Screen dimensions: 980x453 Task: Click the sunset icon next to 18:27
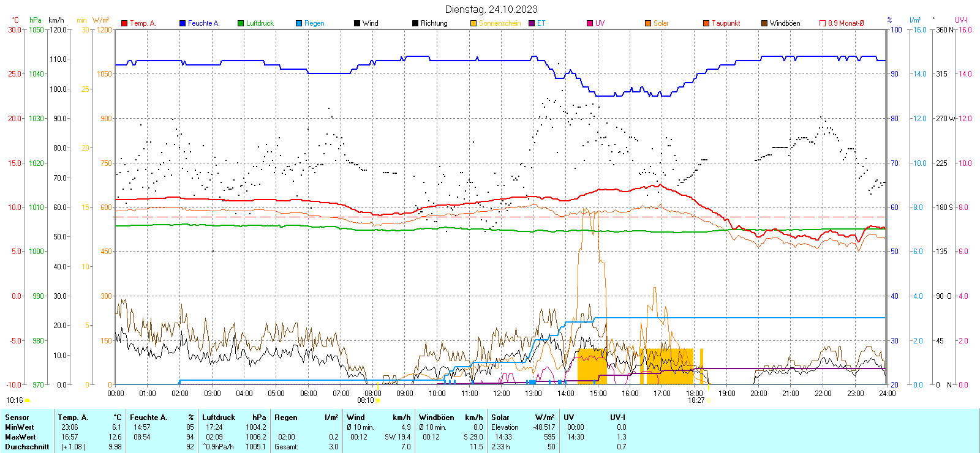coord(709,401)
